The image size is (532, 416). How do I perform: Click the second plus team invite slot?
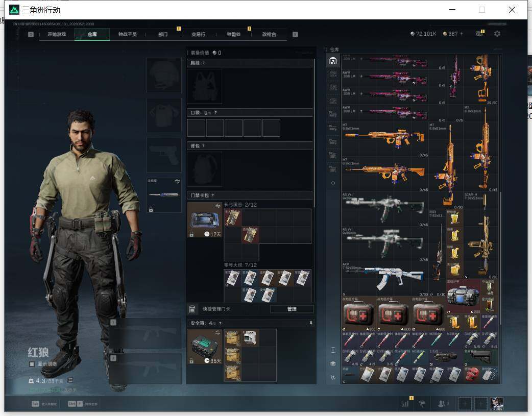[x=481, y=403]
